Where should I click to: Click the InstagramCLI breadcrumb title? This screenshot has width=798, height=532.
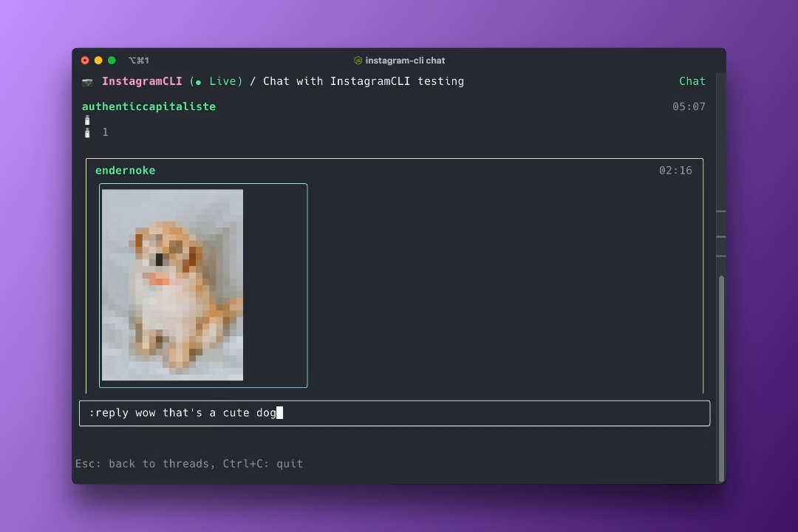(142, 81)
